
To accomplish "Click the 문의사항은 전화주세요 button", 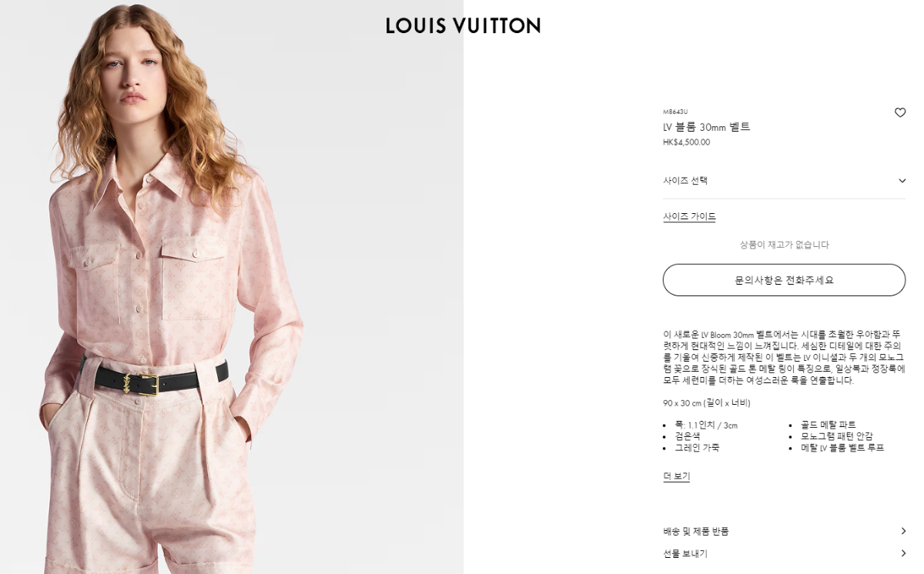I will [x=784, y=280].
